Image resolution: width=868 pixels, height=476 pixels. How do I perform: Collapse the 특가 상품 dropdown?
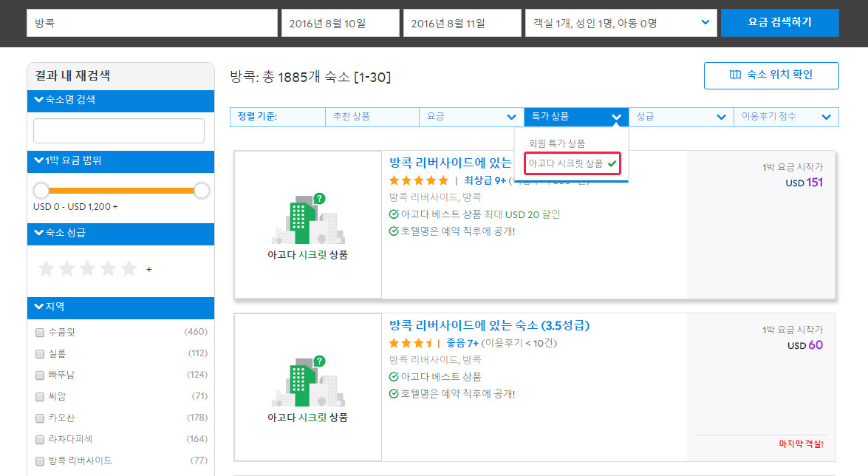coord(576,117)
